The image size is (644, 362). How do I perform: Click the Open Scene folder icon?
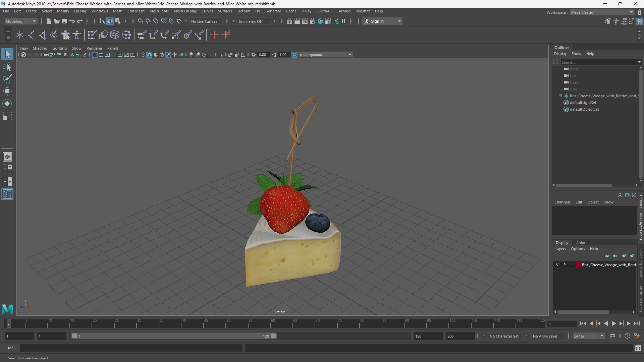pos(57,21)
